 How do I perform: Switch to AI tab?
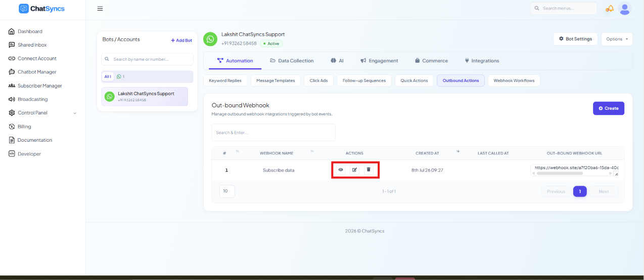click(337, 61)
